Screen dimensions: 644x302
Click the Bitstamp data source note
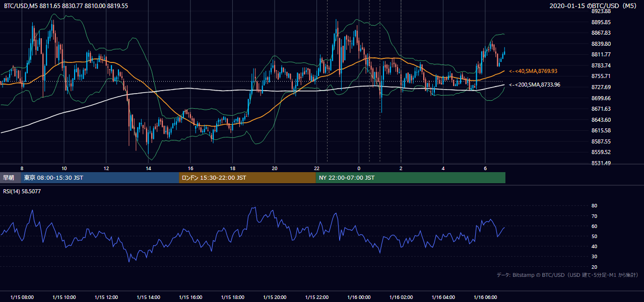point(567,275)
